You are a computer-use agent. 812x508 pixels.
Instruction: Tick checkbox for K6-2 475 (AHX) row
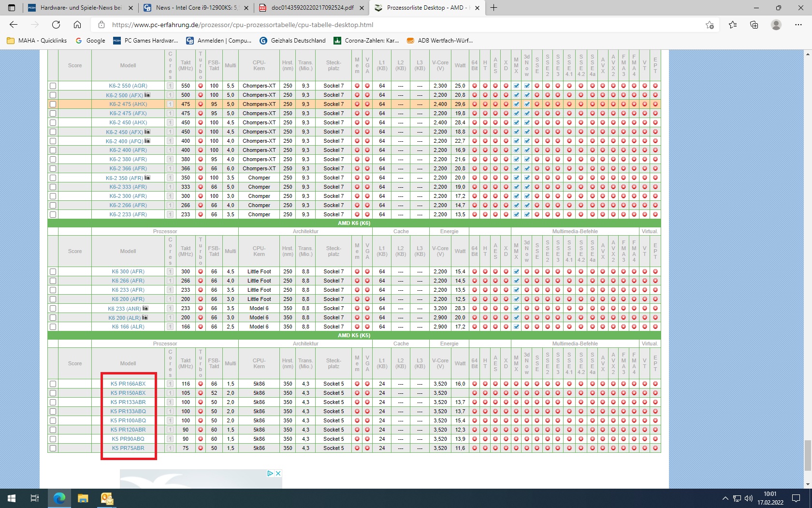tap(53, 104)
